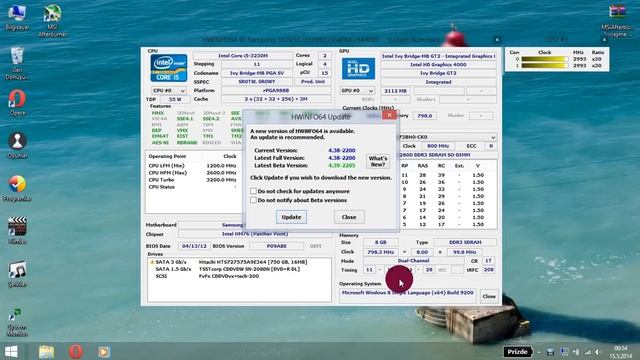Open the MSIAfterburner shortcut at top-right of desktop
Image resolution: width=640 pixels, height=360 pixels.
click(617, 21)
